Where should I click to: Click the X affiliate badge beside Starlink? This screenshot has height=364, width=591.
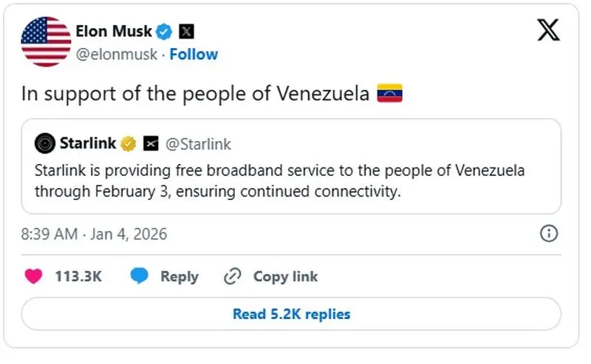pyautogui.click(x=151, y=143)
